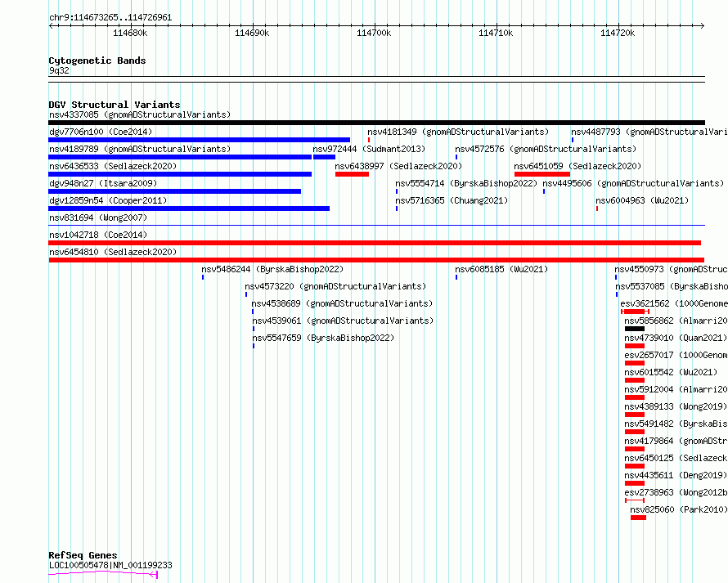Screen dimensions: 728x583
Task: Click the 114720k ruler tick label
Action: [618, 33]
